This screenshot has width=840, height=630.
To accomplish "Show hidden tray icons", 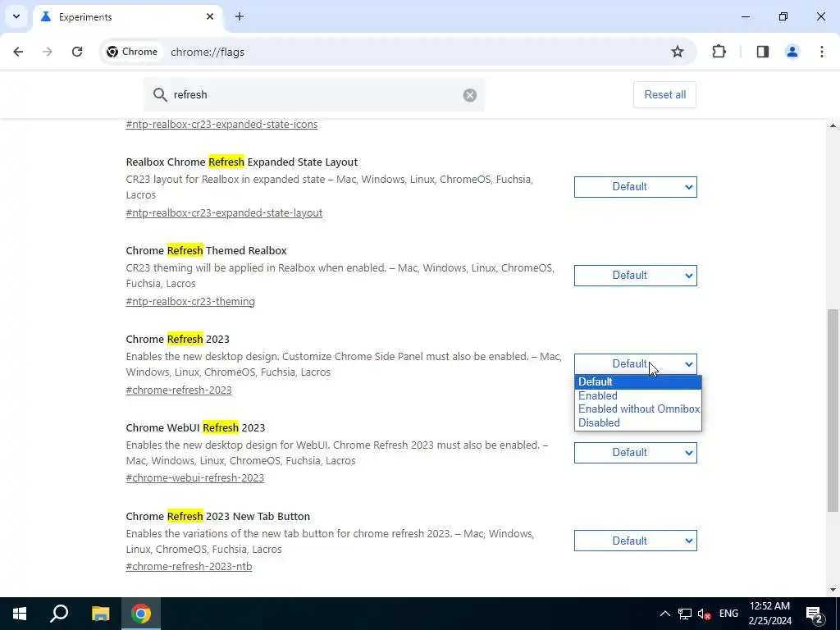I will tap(664, 614).
